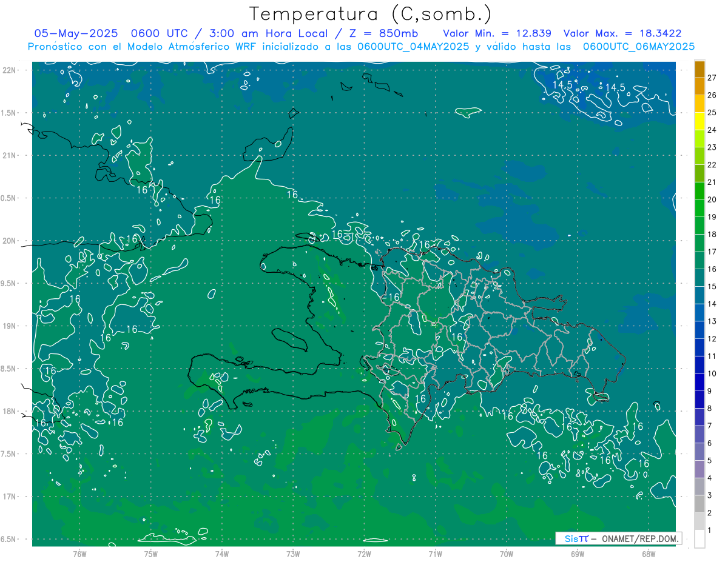Click the Valor Min. = 12.839 value
The image size is (728, 562).
(x=497, y=33)
